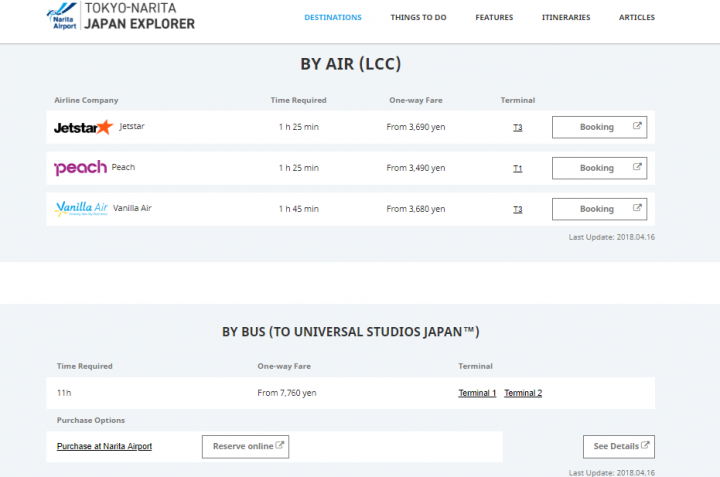Click the 'From 3,680 yen' Vanilla Air fare
This screenshot has width=720, height=477.
point(416,209)
